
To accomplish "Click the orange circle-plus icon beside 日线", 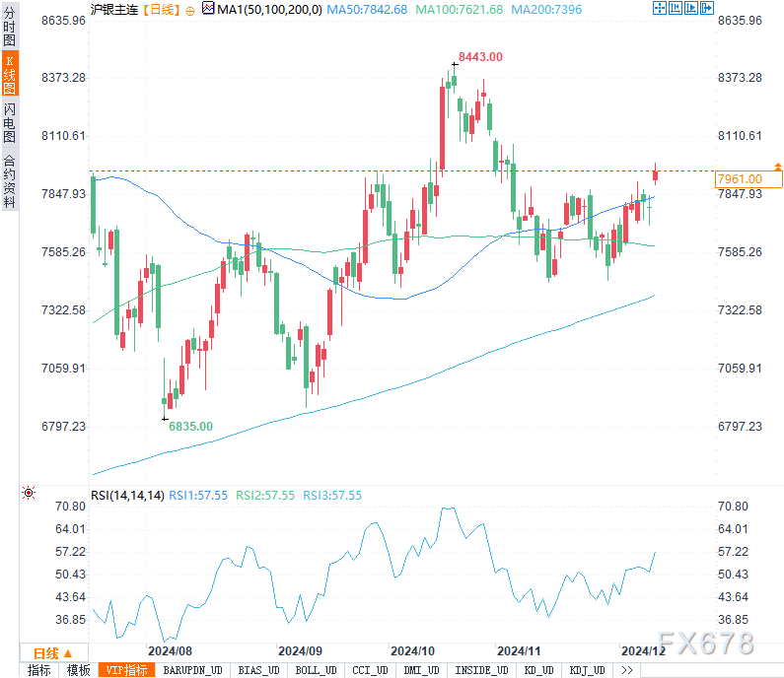I will coord(190,11).
